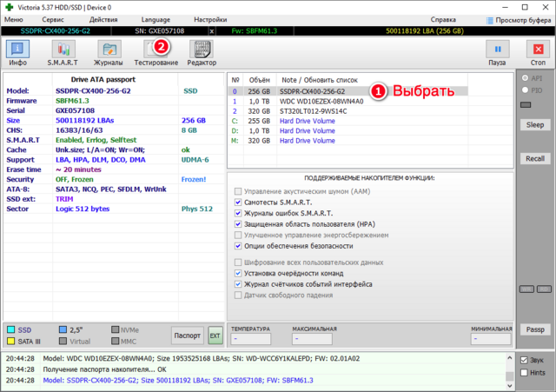This screenshot has height=392, width=556.
Task: Open the Настройки menu
Action: tap(210, 18)
